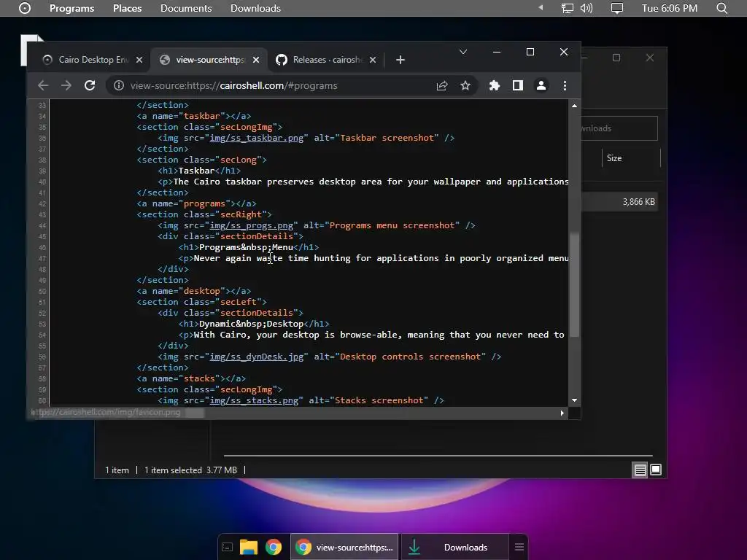View site information icon
Screen dimensions: 747x560
click(x=119, y=86)
